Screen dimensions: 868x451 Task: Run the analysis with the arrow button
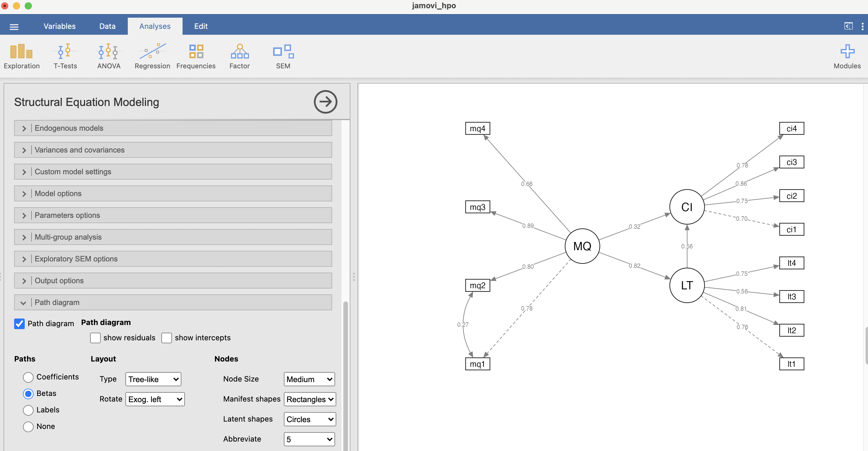coord(325,102)
